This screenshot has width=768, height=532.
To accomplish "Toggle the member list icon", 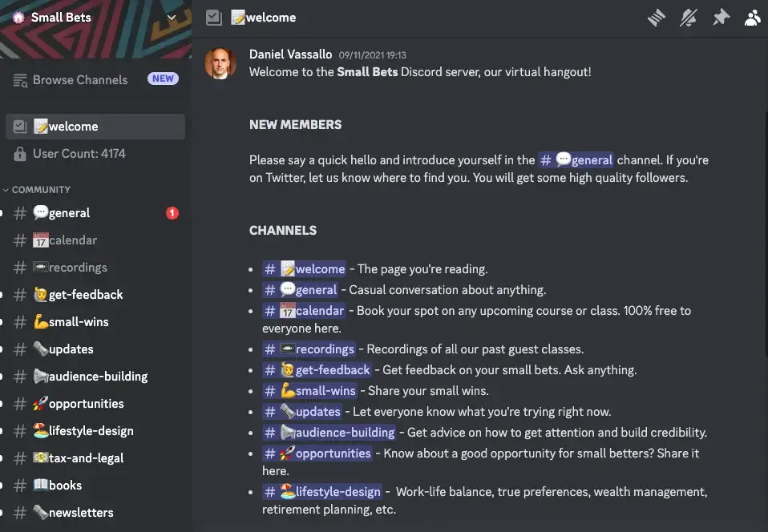I will pyautogui.click(x=752, y=17).
